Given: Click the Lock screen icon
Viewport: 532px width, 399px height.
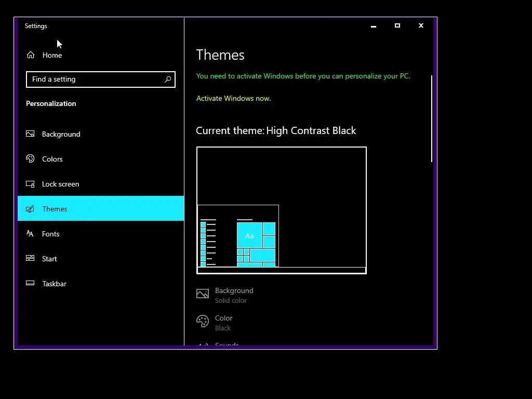Looking at the screenshot, I should pyautogui.click(x=30, y=184).
